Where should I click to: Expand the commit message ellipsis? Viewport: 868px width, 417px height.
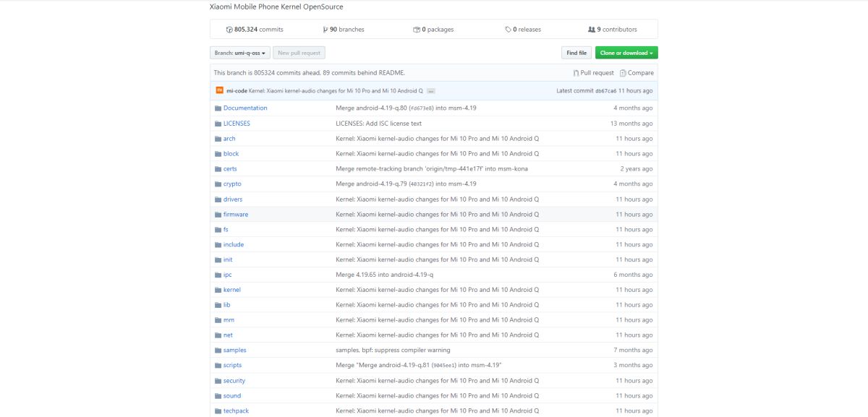[431, 91]
